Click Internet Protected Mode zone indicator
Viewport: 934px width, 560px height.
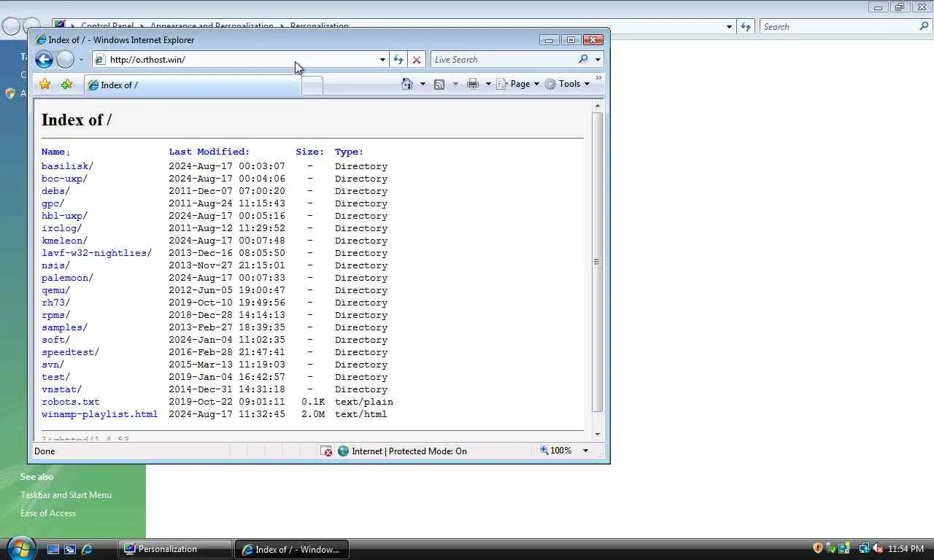(402, 451)
